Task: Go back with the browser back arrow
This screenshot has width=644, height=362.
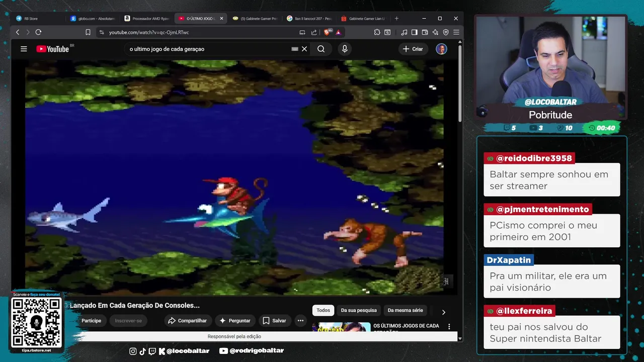Action: pos(18,32)
